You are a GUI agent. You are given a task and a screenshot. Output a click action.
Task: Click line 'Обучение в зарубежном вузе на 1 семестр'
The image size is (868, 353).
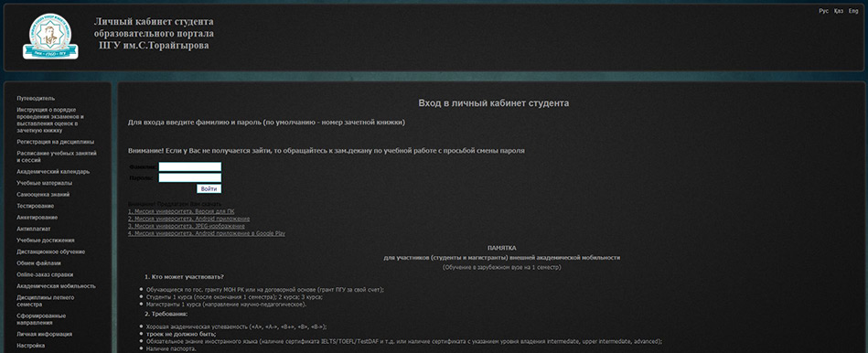(501, 267)
